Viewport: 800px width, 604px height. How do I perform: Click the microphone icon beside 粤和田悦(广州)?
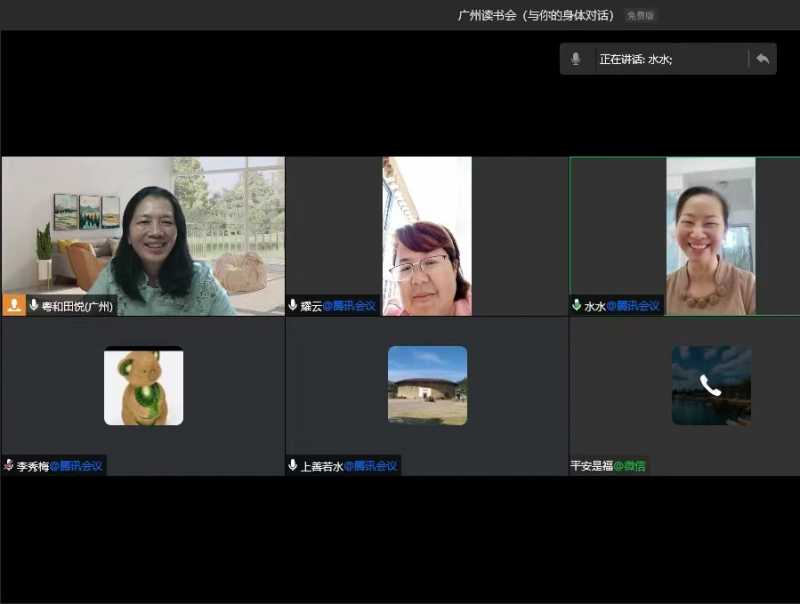click(x=34, y=305)
